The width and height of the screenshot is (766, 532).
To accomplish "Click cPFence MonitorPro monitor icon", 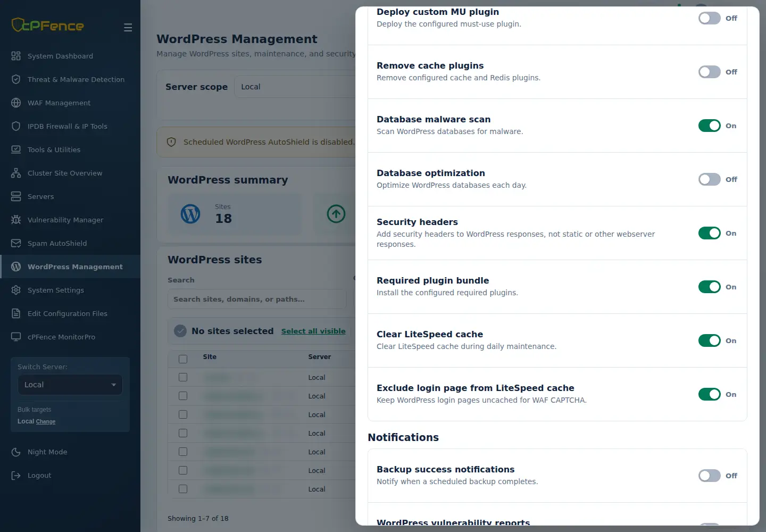I will click(16, 337).
